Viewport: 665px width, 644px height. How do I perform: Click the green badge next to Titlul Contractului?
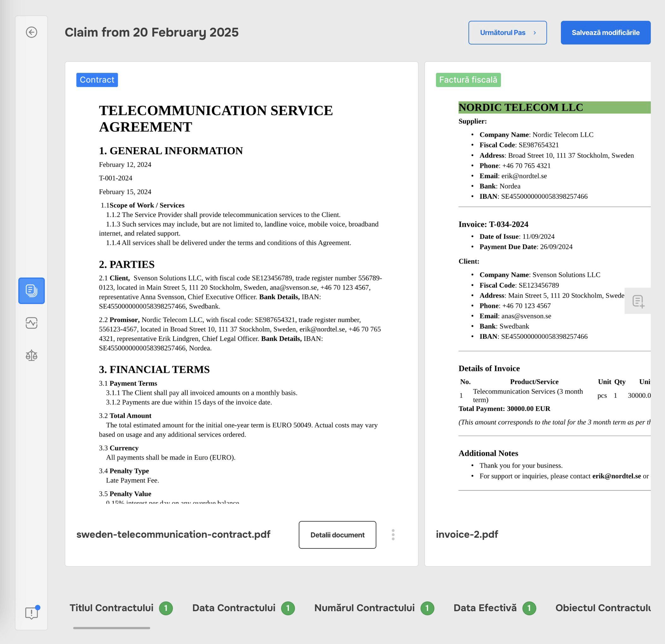pos(166,608)
